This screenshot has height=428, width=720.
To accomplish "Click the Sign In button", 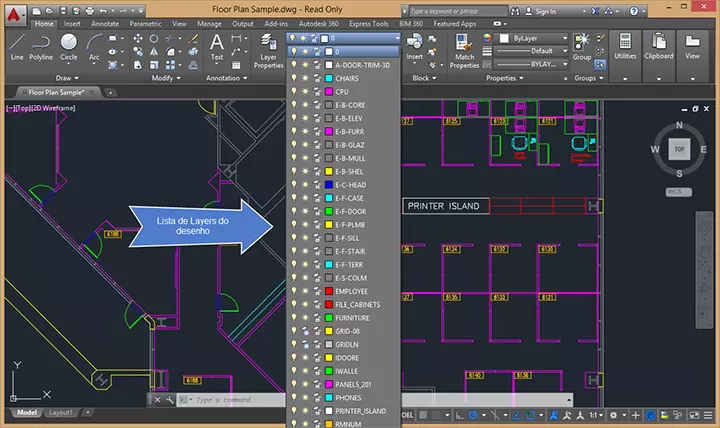I will click(547, 9).
